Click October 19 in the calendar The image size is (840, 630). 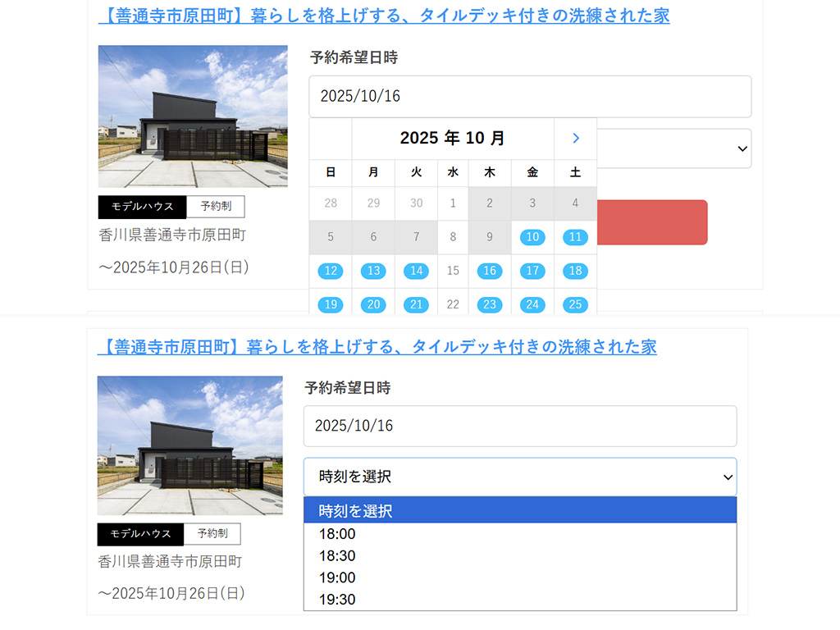tap(331, 304)
